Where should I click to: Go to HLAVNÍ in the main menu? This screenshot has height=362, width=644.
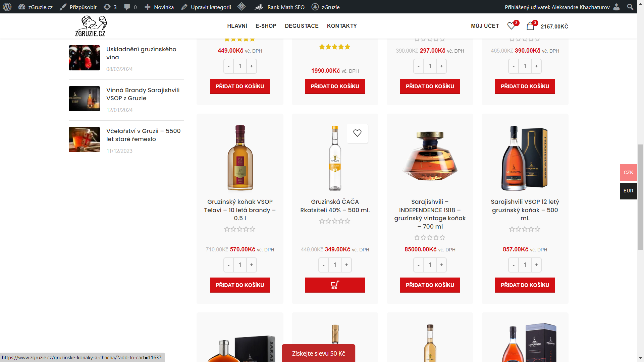pos(237,26)
